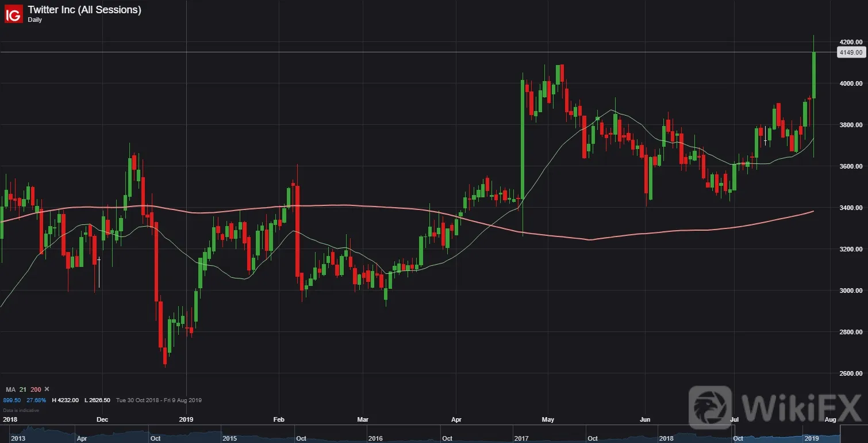Click the Twitter Inc (All Sessions) title
This screenshot has width=868, height=443.
pos(85,9)
